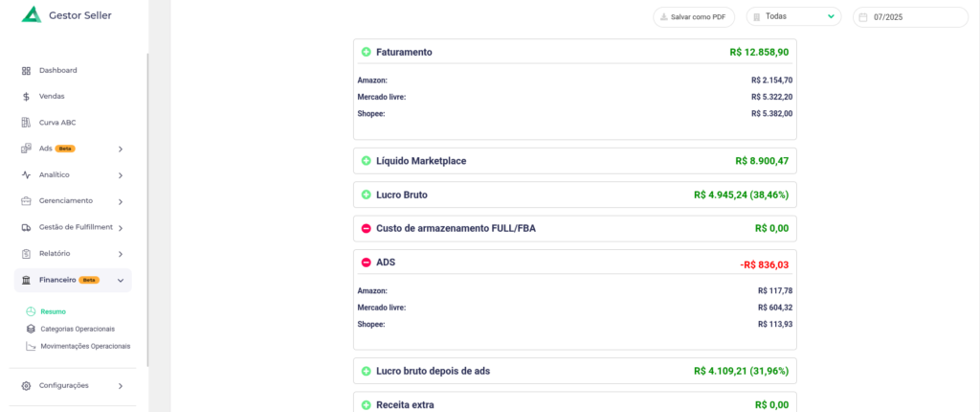Toggle Custo de armazenamento FULL/FBA section

point(367,229)
